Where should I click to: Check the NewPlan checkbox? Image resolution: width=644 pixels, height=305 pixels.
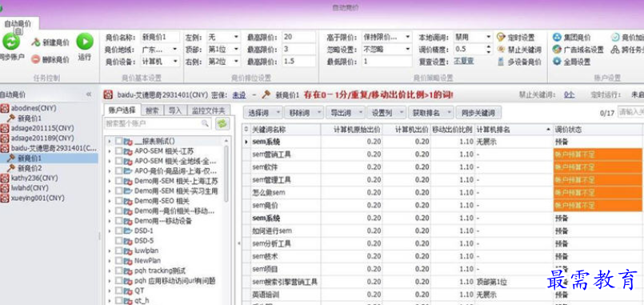(118, 261)
